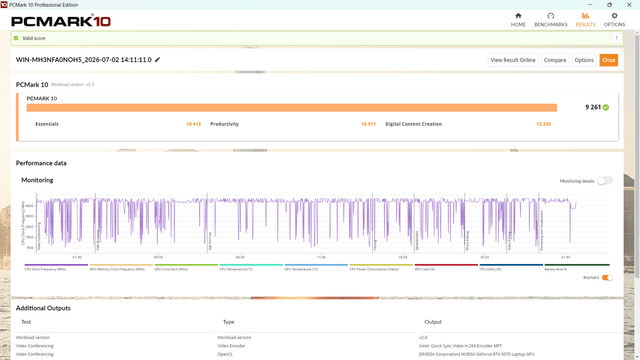Expand the Productivity score group
Viewport: 640px width, 360px height.
[224, 124]
